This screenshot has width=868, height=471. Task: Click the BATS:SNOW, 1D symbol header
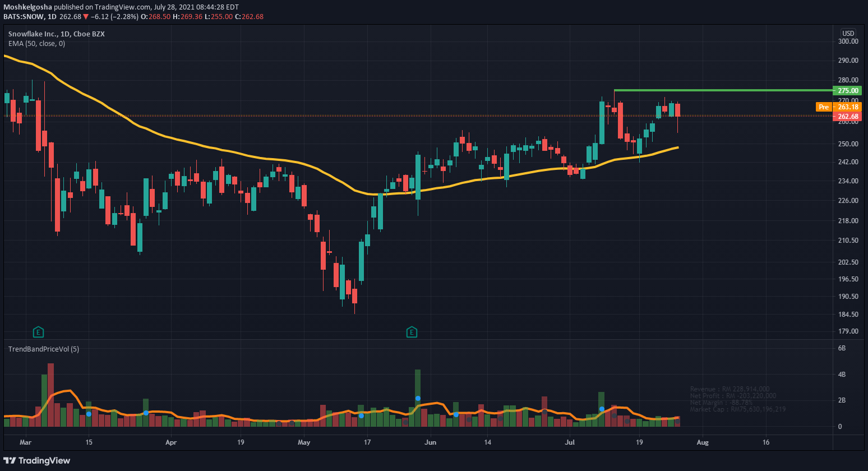pos(30,17)
